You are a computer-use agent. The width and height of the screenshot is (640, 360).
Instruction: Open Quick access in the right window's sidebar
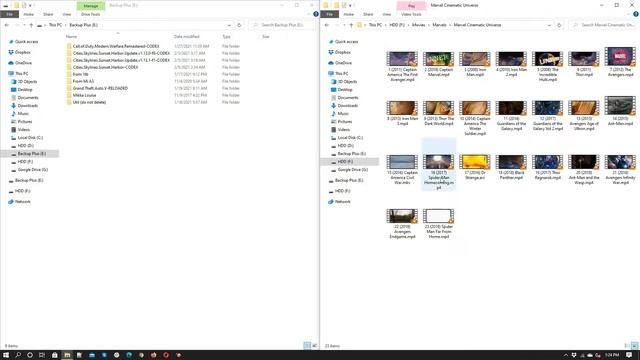pos(343,42)
